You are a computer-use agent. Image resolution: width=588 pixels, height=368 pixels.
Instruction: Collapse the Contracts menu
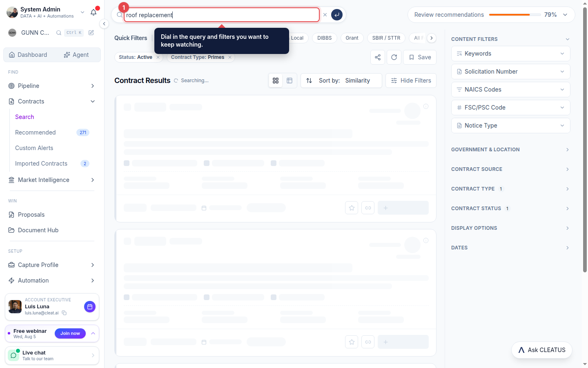click(52, 101)
